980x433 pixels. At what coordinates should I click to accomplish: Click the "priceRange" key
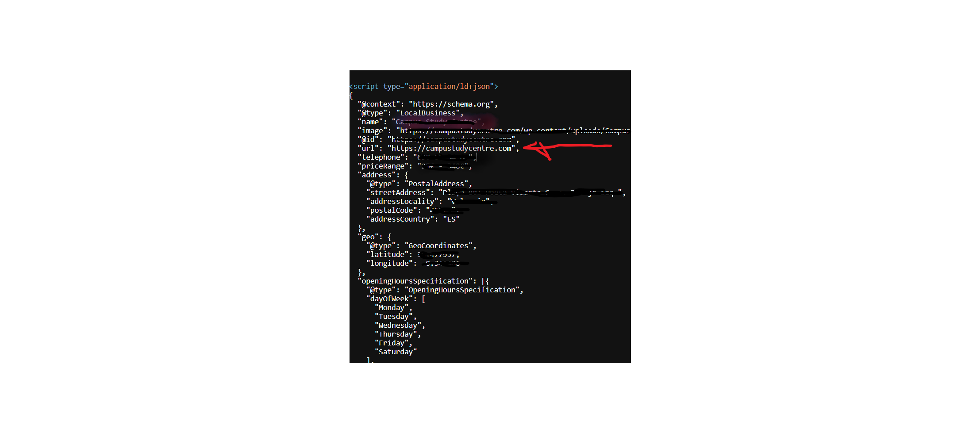(x=383, y=166)
